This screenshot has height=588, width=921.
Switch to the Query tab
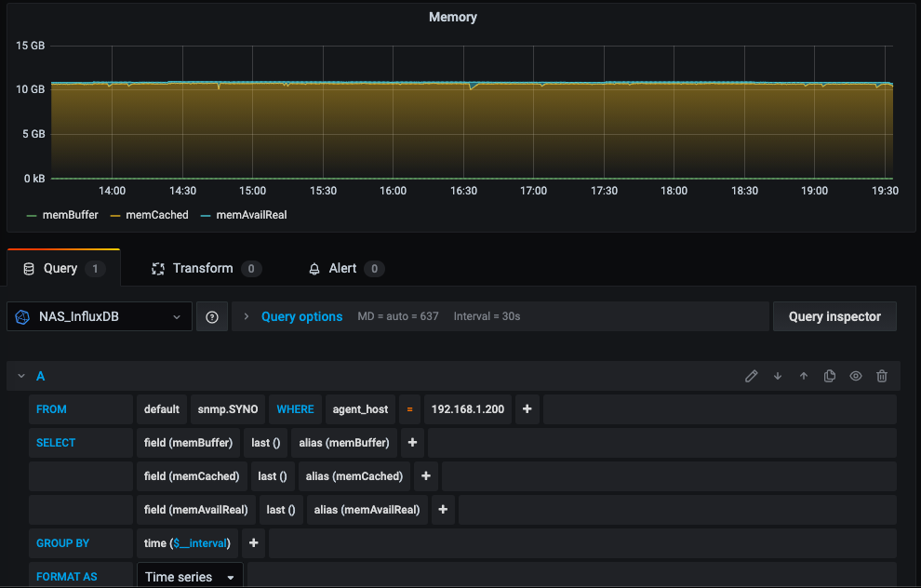coord(63,269)
